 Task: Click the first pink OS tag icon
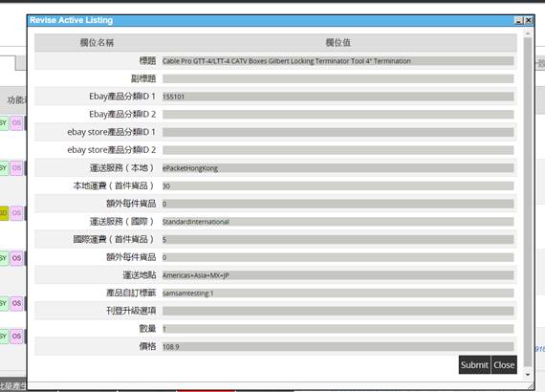click(x=16, y=122)
